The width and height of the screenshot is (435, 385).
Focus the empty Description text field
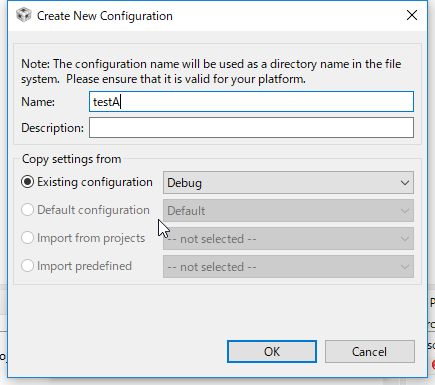(251, 128)
